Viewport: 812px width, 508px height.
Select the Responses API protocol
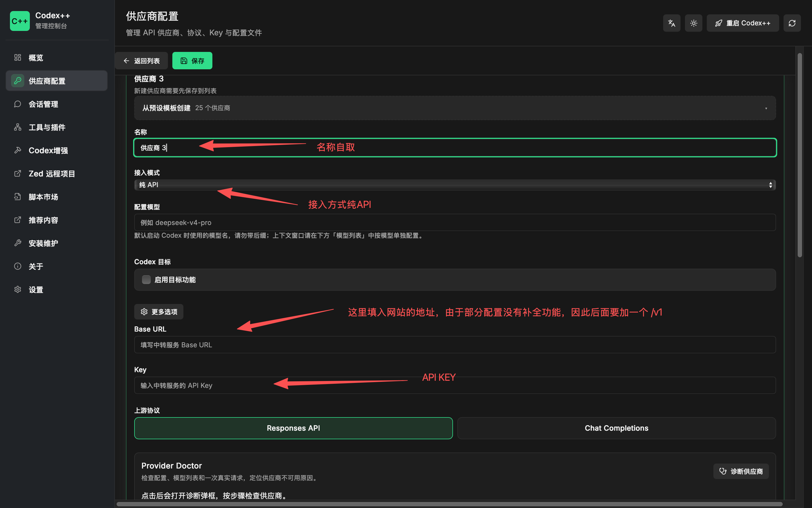pos(293,428)
